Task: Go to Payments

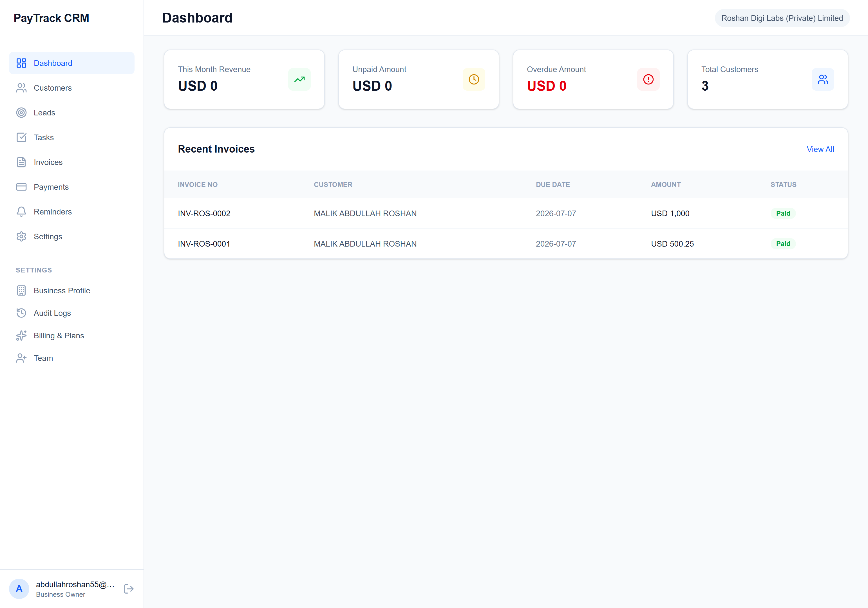Action: pos(71,187)
